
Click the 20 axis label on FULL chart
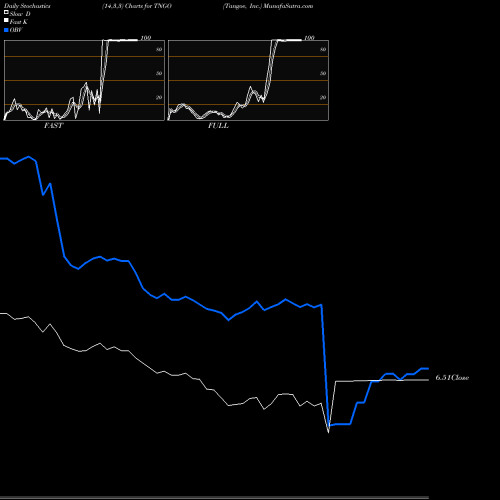pos(323,98)
